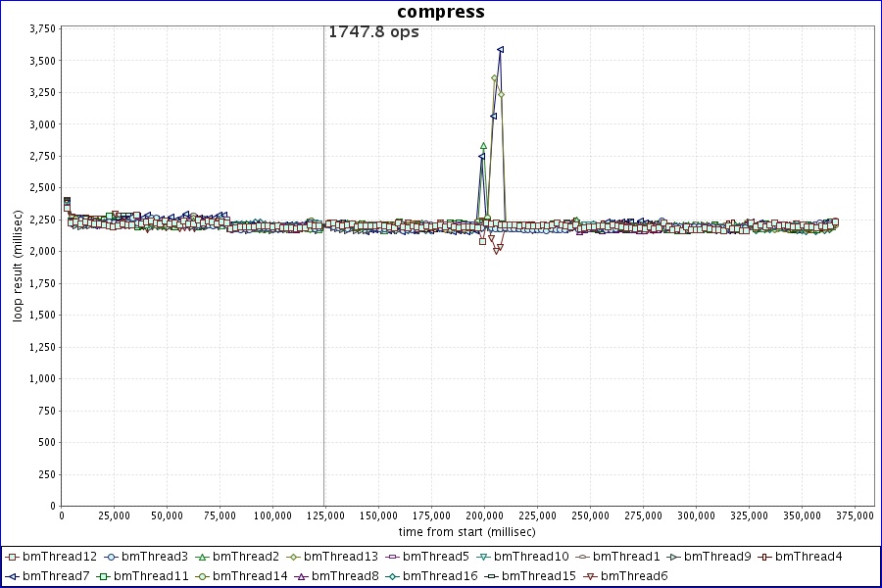Image resolution: width=882 pixels, height=588 pixels.
Task: Click the bmThread11 green square legend marker
Action: [103, 575]
